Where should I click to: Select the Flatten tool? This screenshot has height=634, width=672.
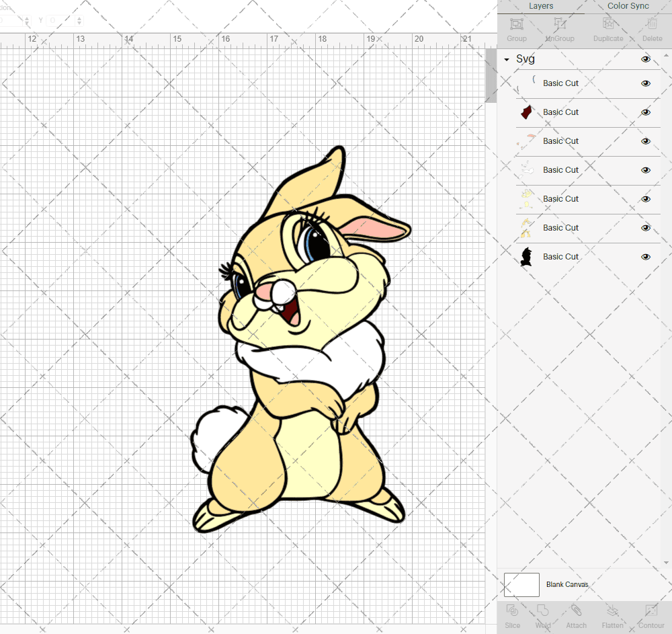pyautogui.click(x=612, y=610)
